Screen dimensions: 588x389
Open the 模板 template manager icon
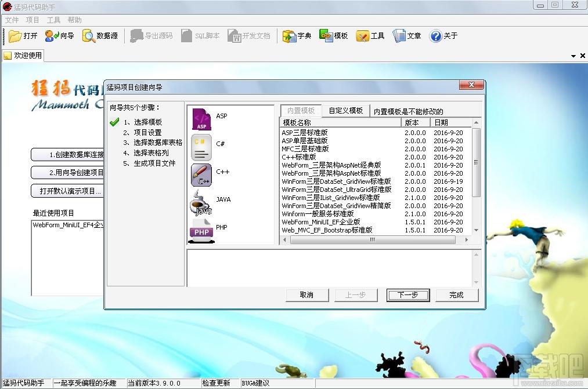[326, 36]
